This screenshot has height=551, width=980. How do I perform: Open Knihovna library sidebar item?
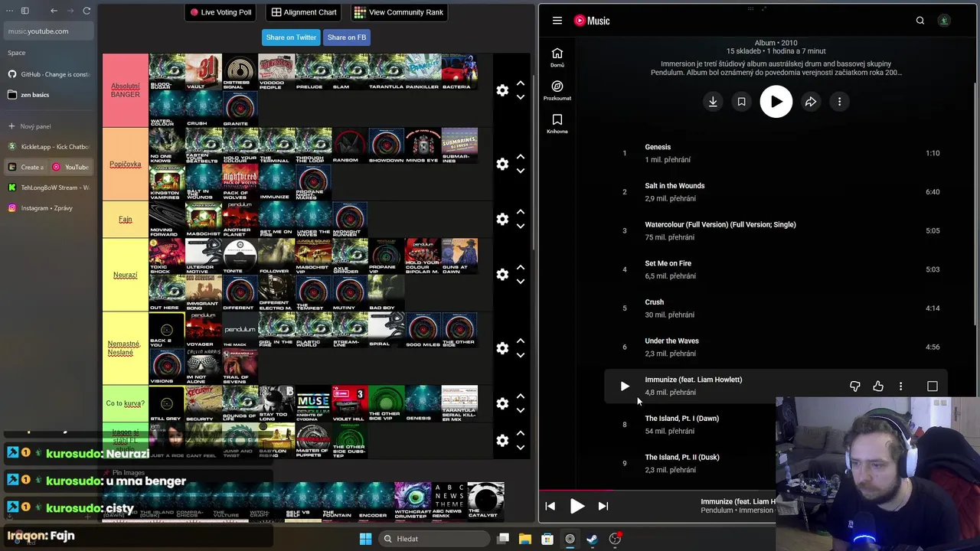(x=557, y=123)
